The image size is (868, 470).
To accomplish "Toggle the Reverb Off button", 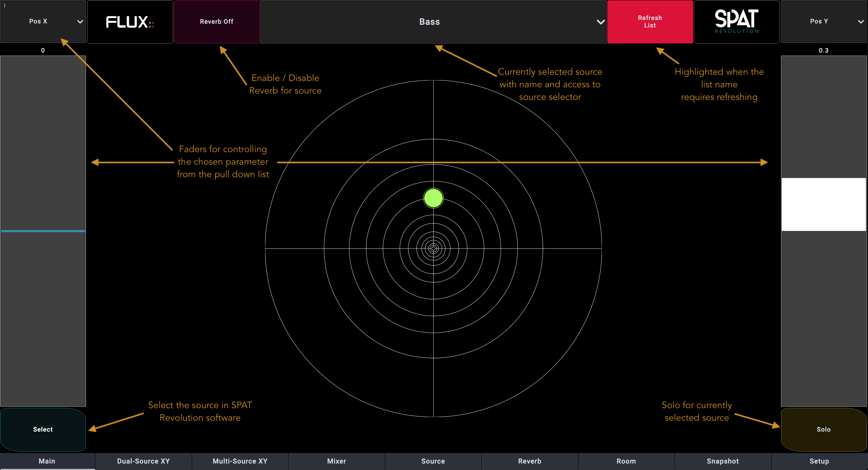I will pos(217,22).
